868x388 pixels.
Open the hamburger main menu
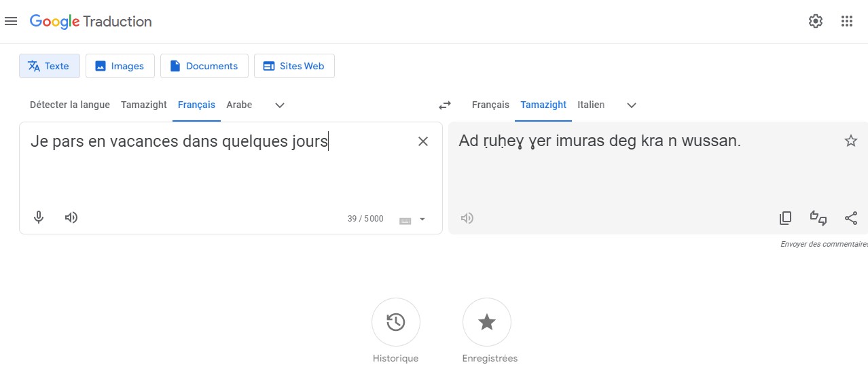pos(11,21)
